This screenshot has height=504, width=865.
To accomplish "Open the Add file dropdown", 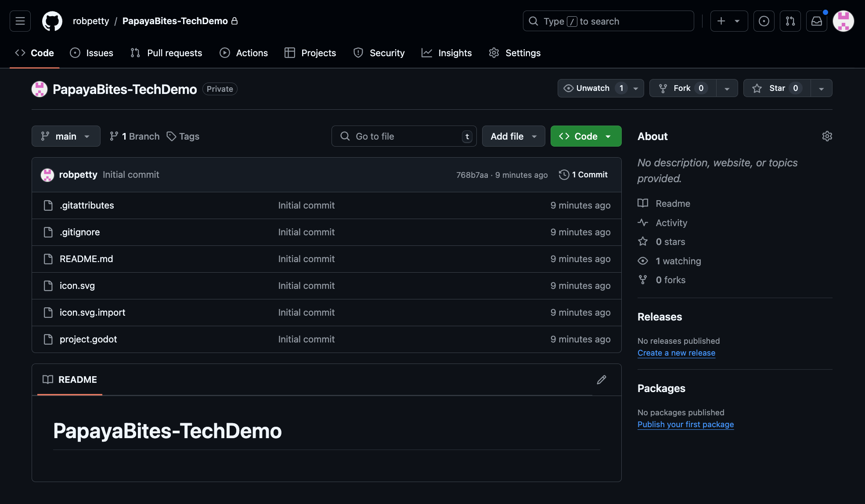I will [513, 136].
